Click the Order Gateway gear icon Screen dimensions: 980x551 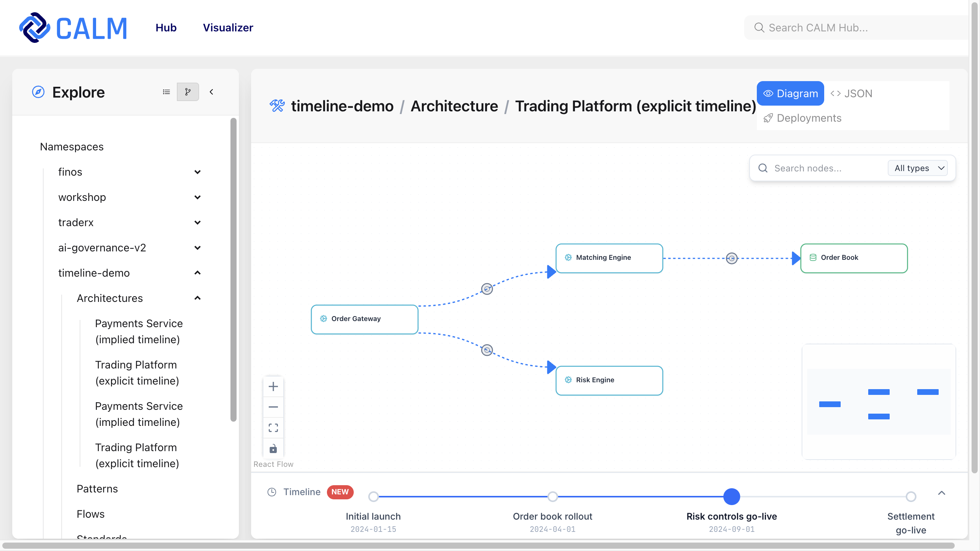[323, 319]
